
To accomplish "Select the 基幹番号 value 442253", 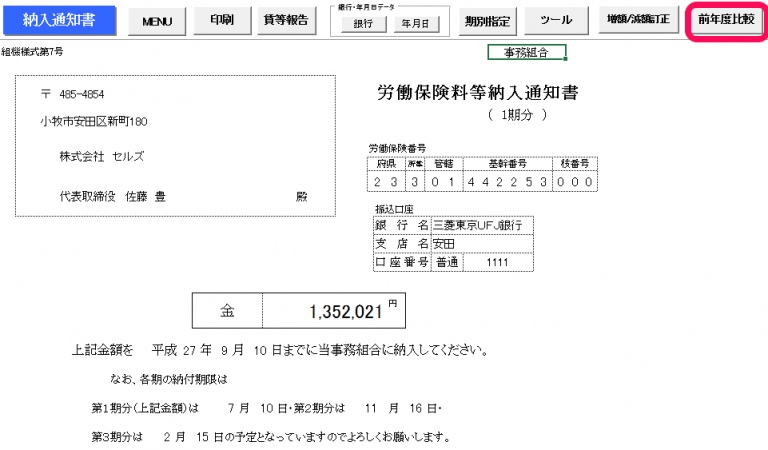I will [507, 182].
